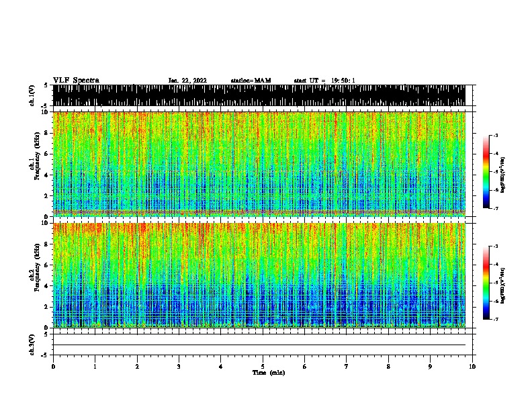Click the -7 label on ch.1 colorbar
The height and width of the screenshot is (411, 532).
click(495, 208)
